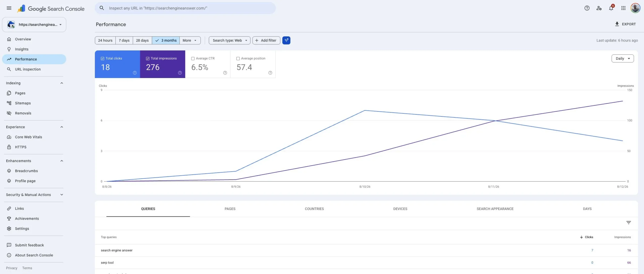Click the "serp tool" query row
The image size is (644, 274).
pos(366,263)
